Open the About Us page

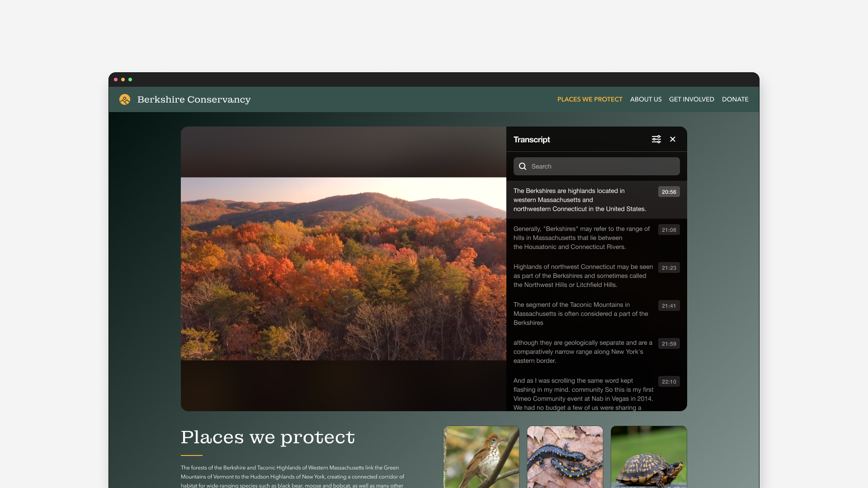pyautogui.click(x=646, y=99)
